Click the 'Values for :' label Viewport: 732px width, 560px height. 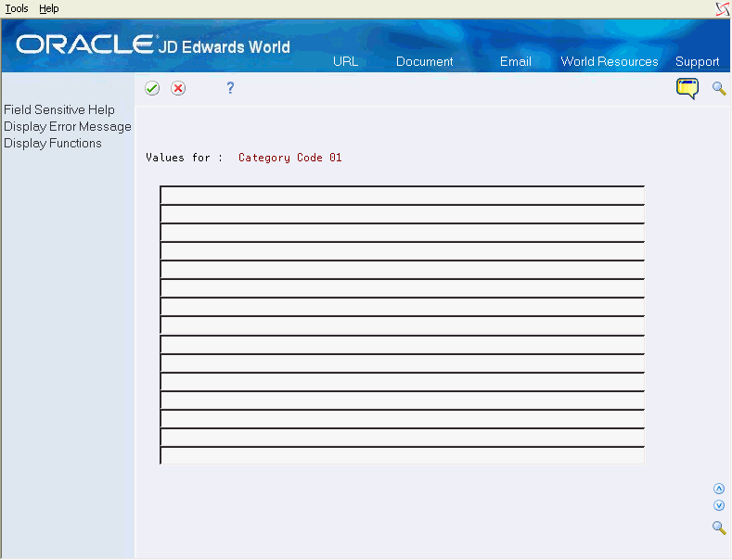(x=185, y=158)
